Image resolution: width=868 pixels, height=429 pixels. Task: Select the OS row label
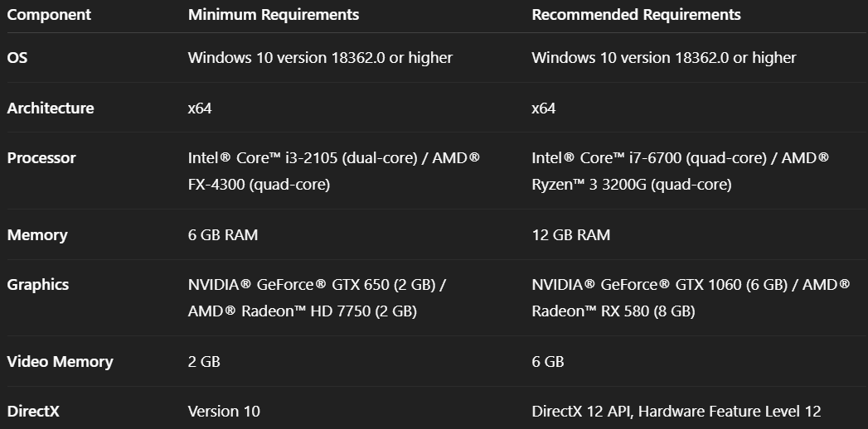pos(17,58)
